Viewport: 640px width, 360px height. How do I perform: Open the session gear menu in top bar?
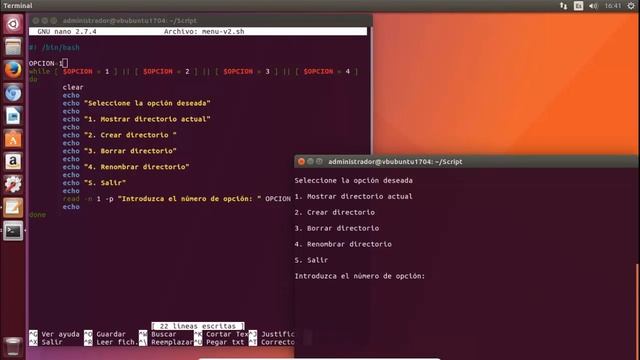631,6
